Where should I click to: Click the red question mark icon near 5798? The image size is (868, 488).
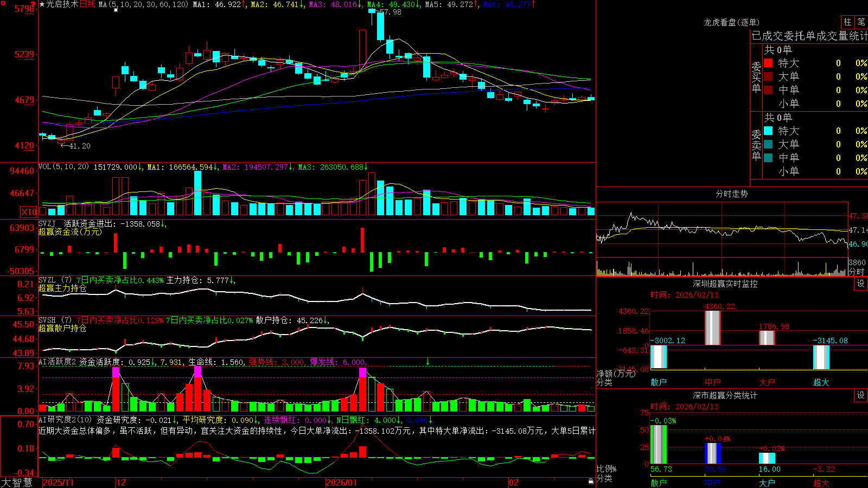point(34,5)
